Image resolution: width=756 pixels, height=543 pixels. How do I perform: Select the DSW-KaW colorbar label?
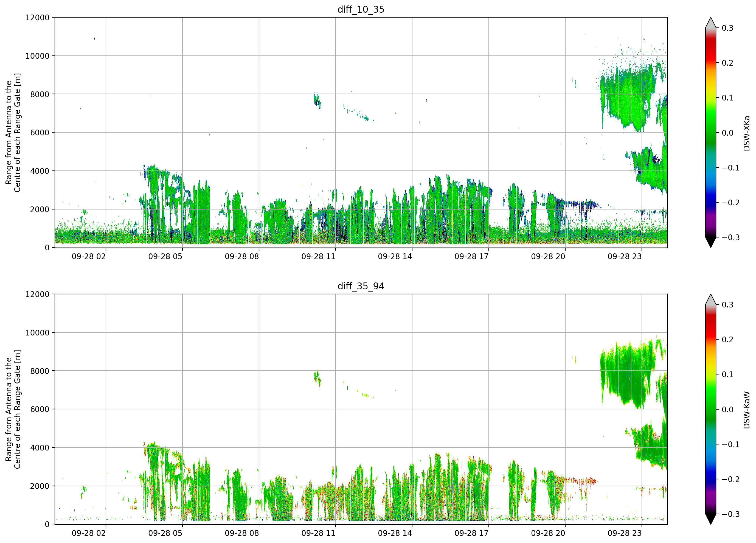coord(747,410)
